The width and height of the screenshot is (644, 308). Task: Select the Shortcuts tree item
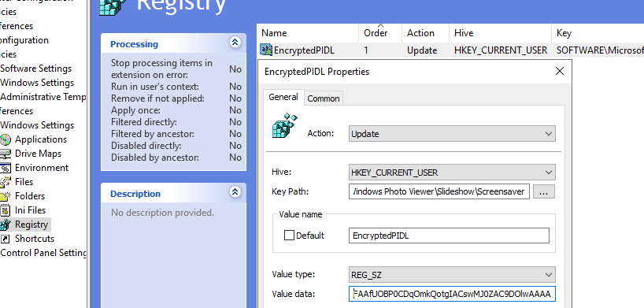(x=35, y=239)
